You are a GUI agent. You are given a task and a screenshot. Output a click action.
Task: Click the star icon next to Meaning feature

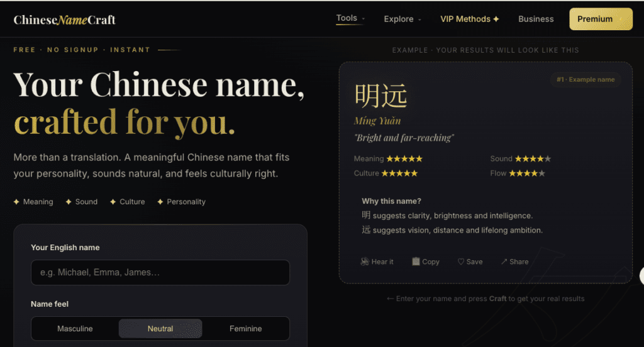(16, 202)
